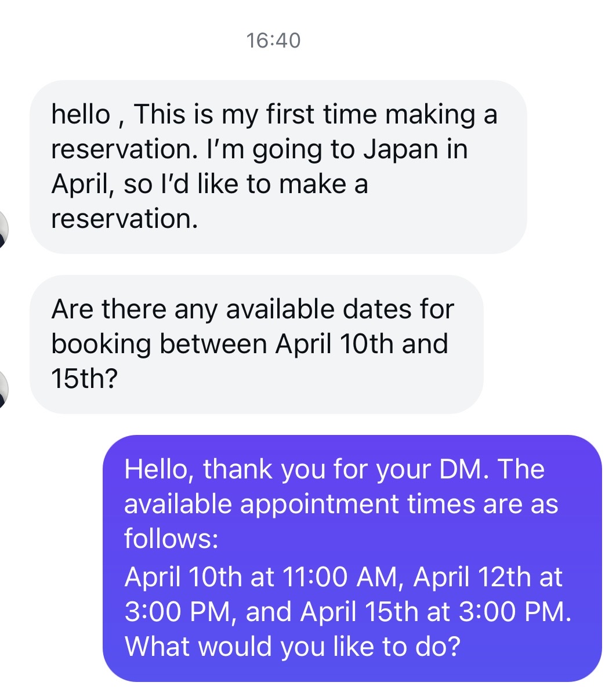
Task: Tap the word "follows:" in purple bubble
Action: tap(171, 539)
